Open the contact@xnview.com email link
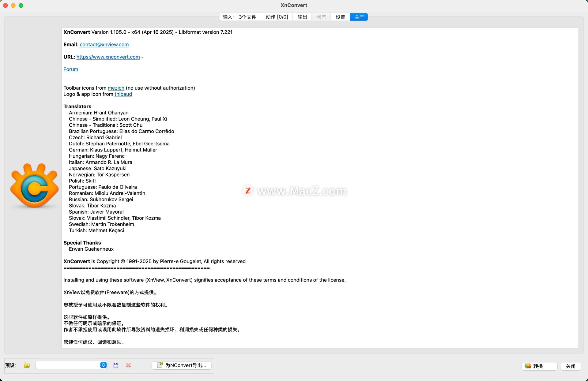588x381 pixels. (x=104, y=45)
